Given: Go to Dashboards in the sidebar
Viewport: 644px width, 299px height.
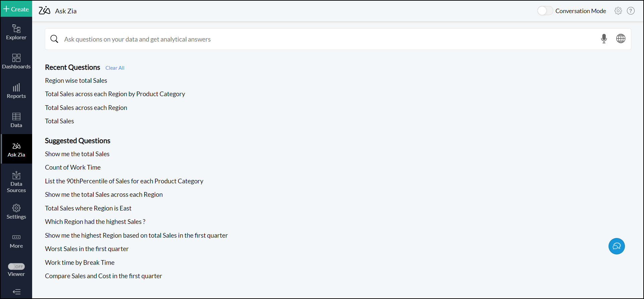Looking at the screenshot, I should (16, 61).
